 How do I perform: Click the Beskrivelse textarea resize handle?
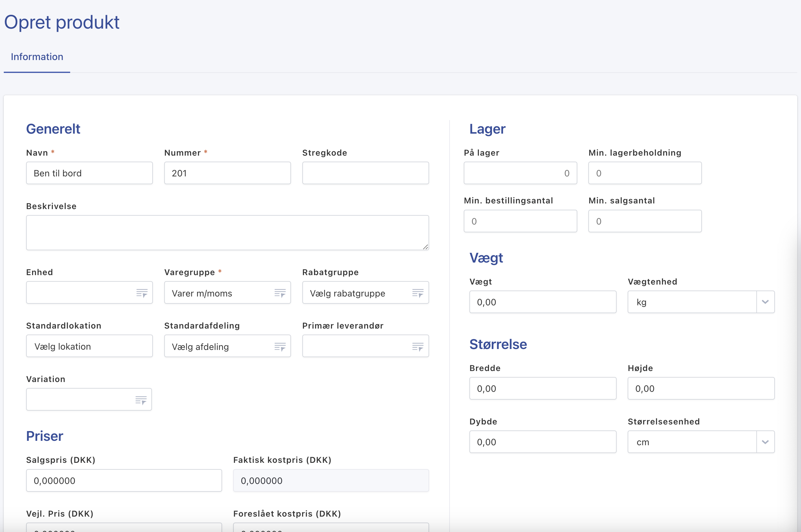point(426,247)
